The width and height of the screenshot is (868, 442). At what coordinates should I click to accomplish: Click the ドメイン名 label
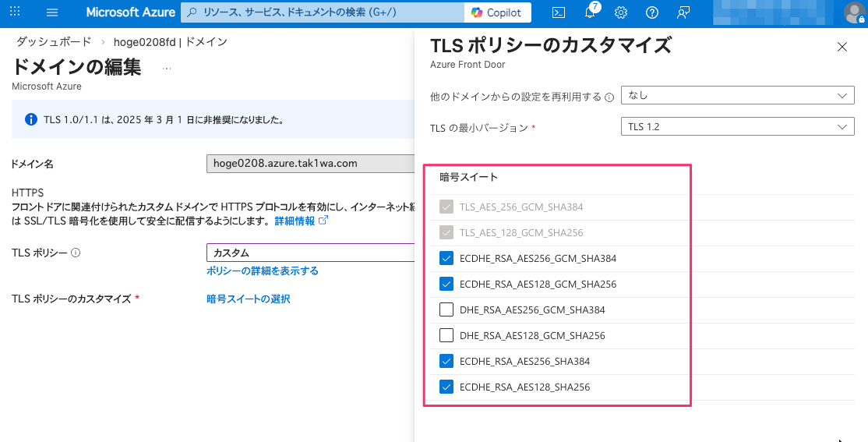(33, 164)
